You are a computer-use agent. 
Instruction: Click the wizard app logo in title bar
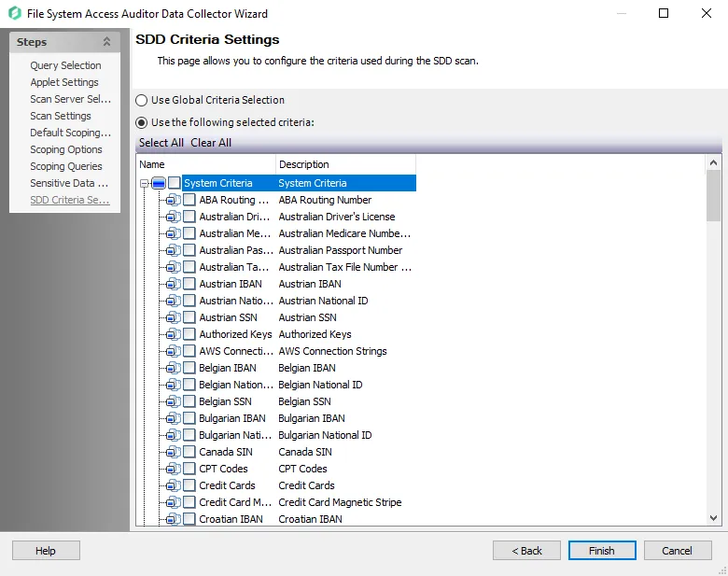[15, 13]
